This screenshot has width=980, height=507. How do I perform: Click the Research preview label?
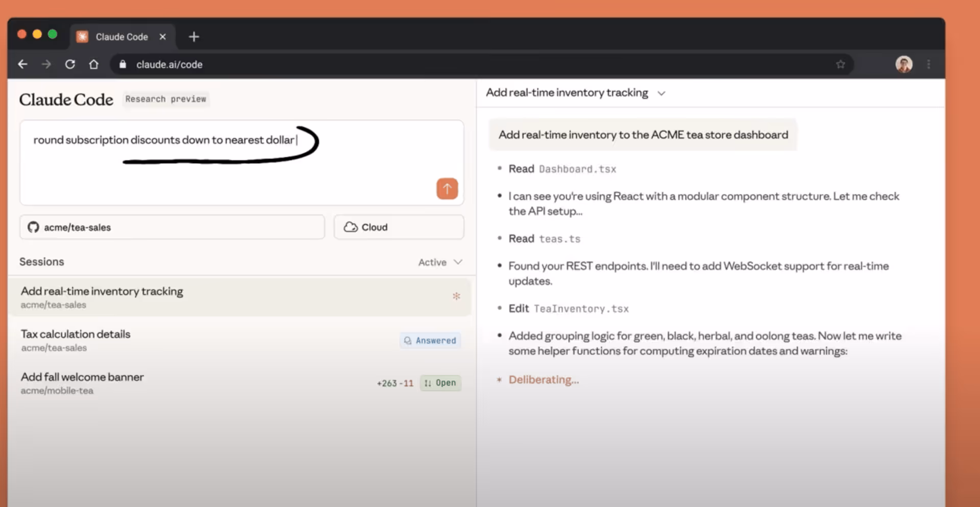tap(166, 99)
